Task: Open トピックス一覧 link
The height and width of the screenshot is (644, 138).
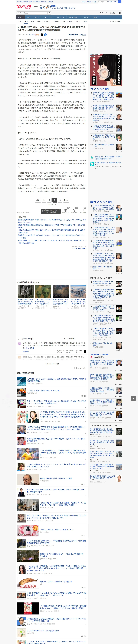Action: 115,21
